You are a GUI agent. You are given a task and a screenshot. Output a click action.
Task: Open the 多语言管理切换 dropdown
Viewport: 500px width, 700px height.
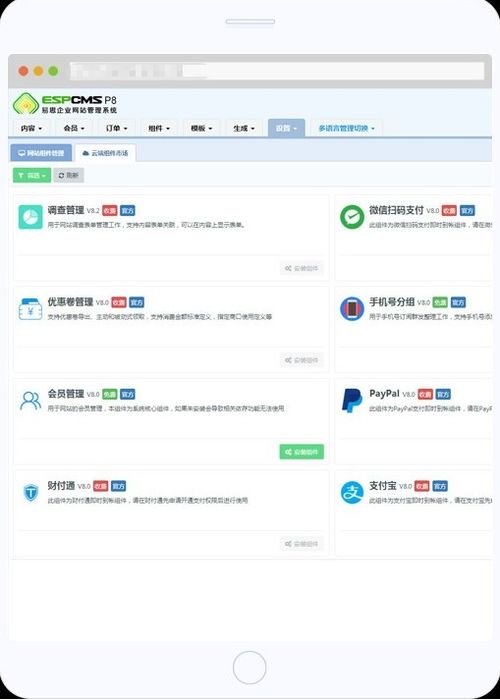tap(347, 128)
